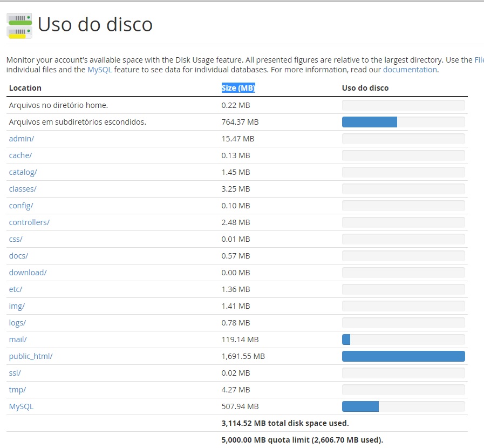Follow the documentation link in description

410,70
